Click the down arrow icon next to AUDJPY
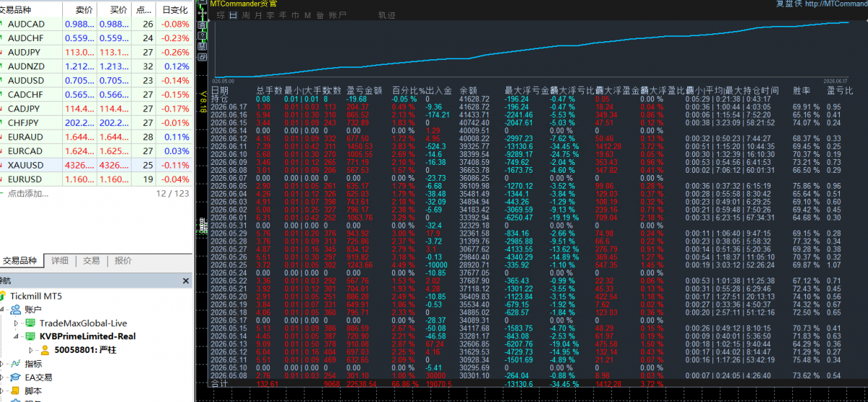The image size is (868, 402). [x=1, y=52]
